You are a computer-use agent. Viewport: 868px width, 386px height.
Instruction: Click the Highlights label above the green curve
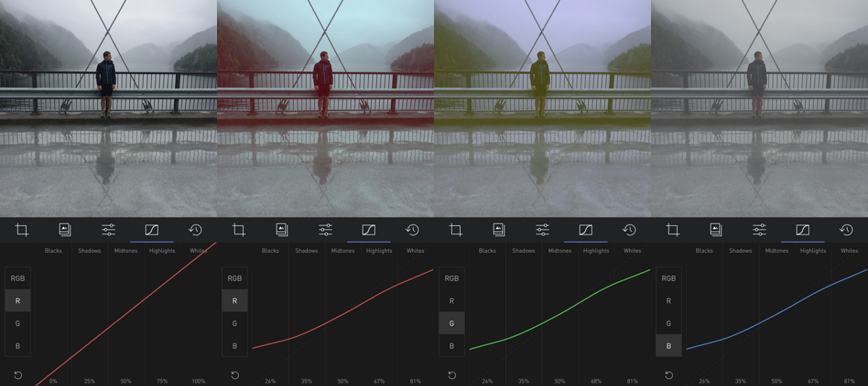pos(596,251)
